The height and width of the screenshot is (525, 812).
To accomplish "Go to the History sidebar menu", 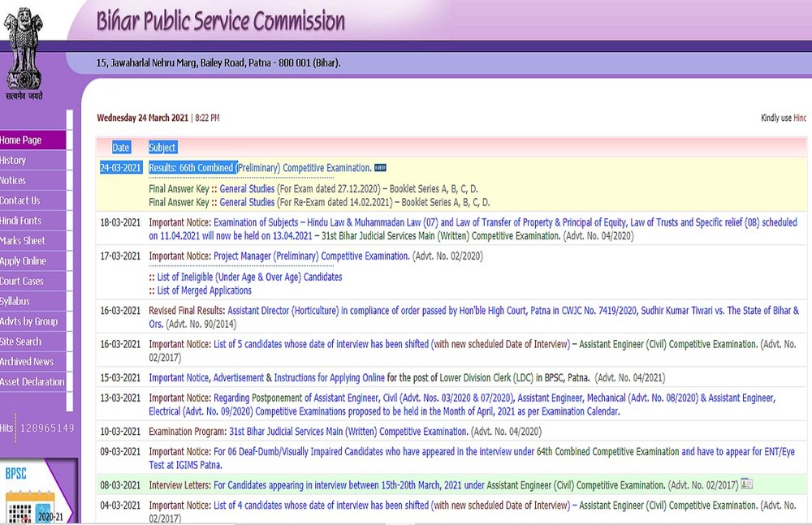I will (14, 161).
